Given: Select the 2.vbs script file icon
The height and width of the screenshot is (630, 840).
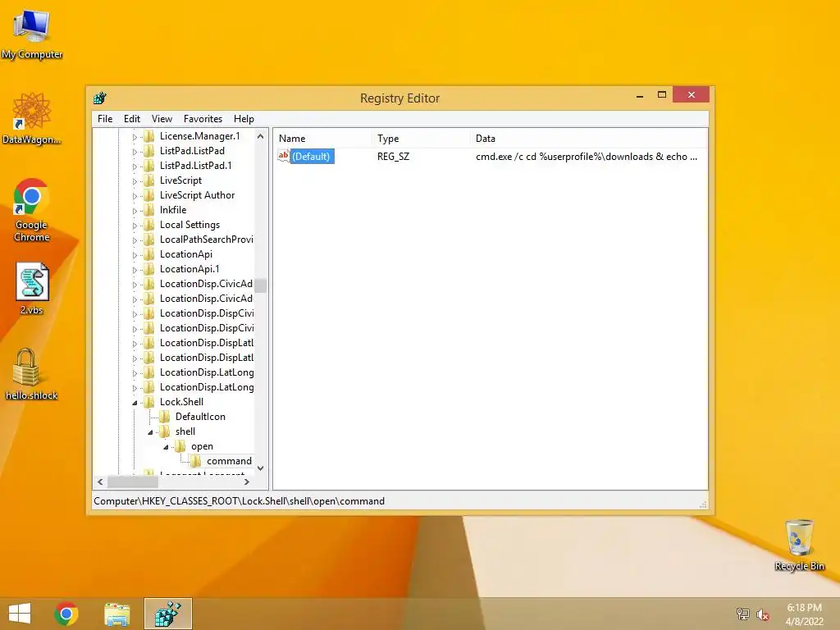Looking at the screenshot, I should [32, 288].
